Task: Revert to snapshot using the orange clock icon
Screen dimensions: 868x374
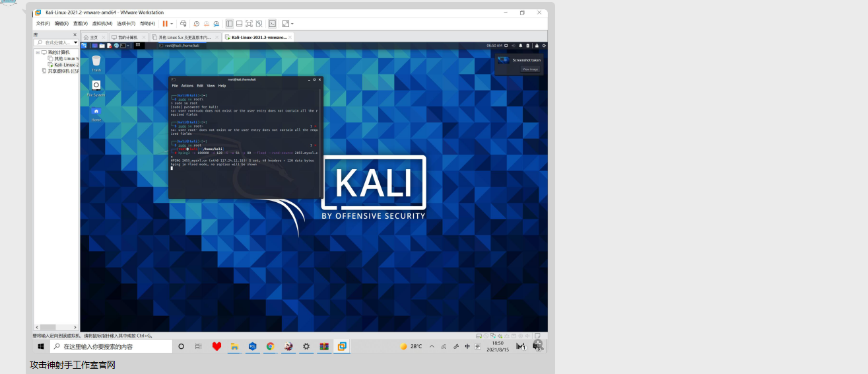Action: point(206,24)
